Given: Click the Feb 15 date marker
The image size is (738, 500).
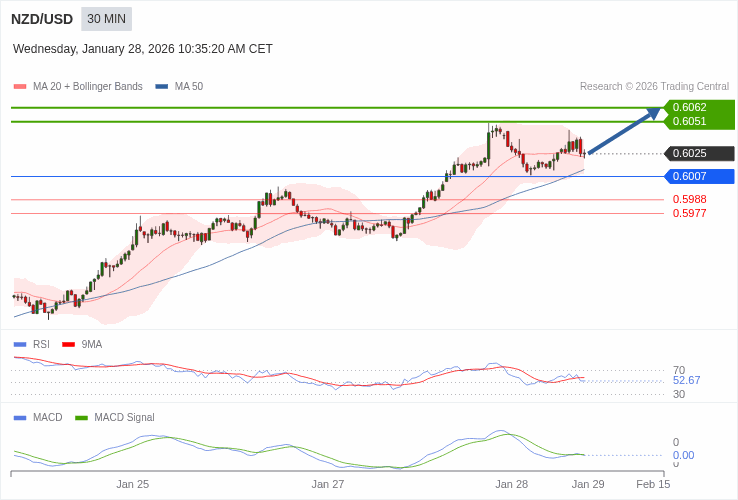Looking at the screenshot, I should tap(653, 484).
